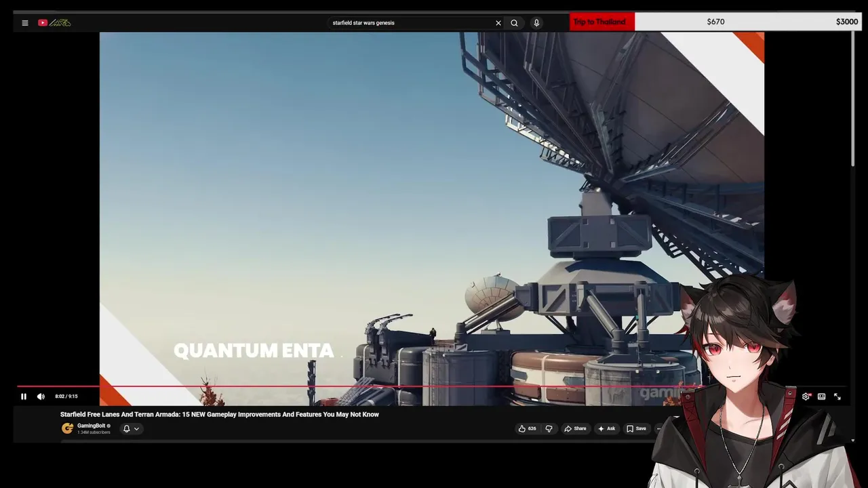Go to YouTube home via the logo
The width and height of the screenshot is (868, 488).
54,23
